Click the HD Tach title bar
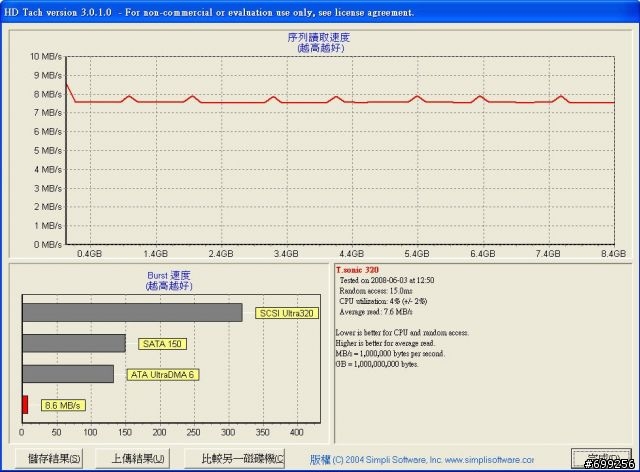This screenshot has height=472, width=640. [x=320, y=12]
